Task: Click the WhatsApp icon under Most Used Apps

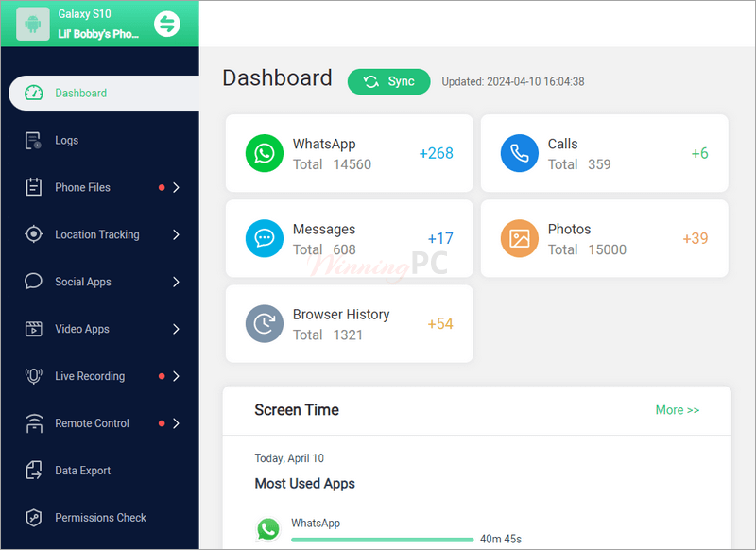Action: pyautogui.click(x=268, y=529)
